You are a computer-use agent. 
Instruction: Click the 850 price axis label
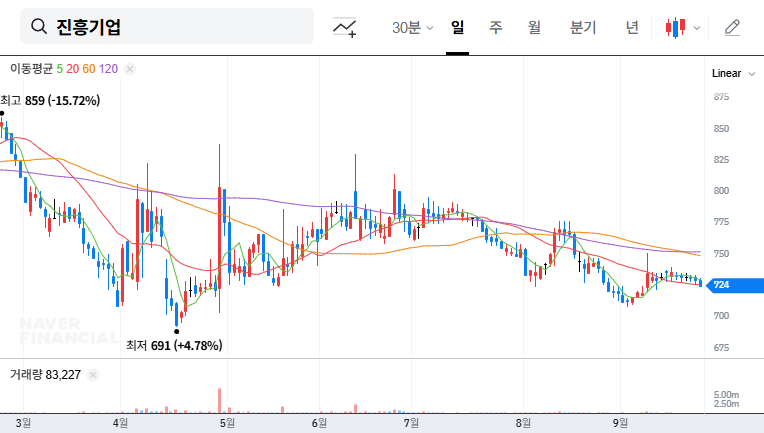coord(721,129)
